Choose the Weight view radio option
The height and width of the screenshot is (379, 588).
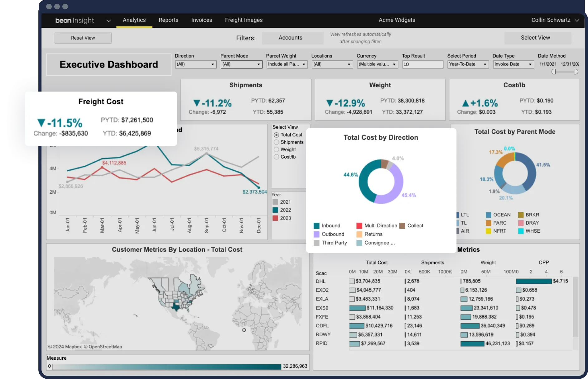pyautogui.click(x=276, y=150)
